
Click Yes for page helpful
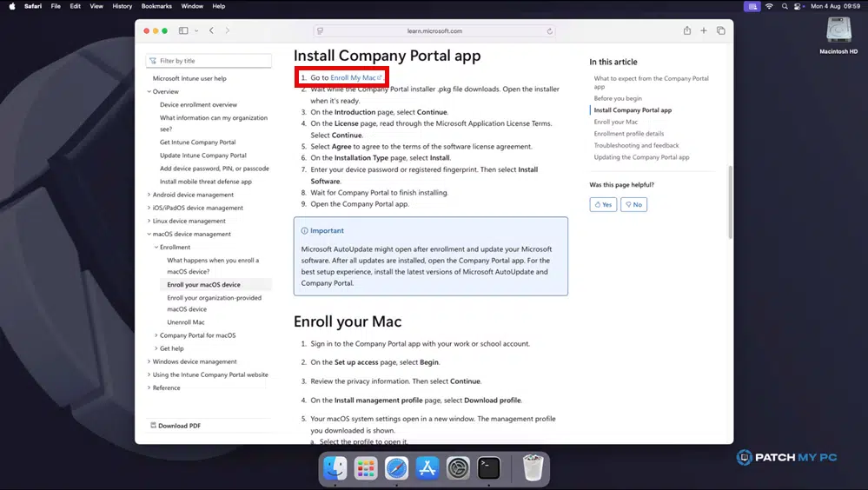tap(603, 204)
